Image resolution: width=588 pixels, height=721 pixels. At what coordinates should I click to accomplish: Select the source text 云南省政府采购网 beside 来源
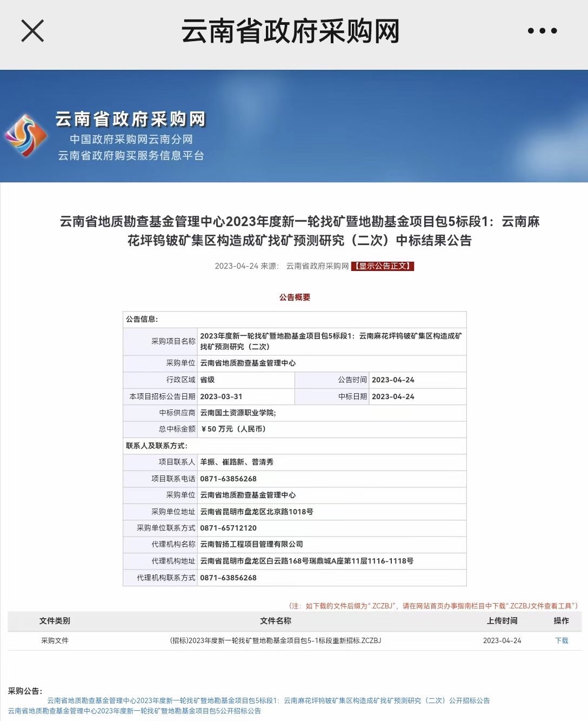[317, 266]
